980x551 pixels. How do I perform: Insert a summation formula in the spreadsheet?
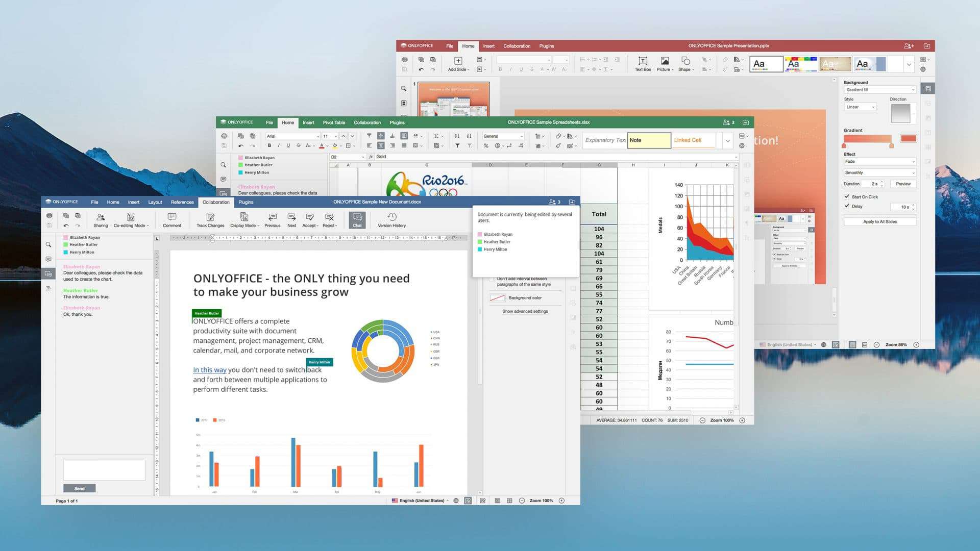pyautogui.click(x=437, y=136)
